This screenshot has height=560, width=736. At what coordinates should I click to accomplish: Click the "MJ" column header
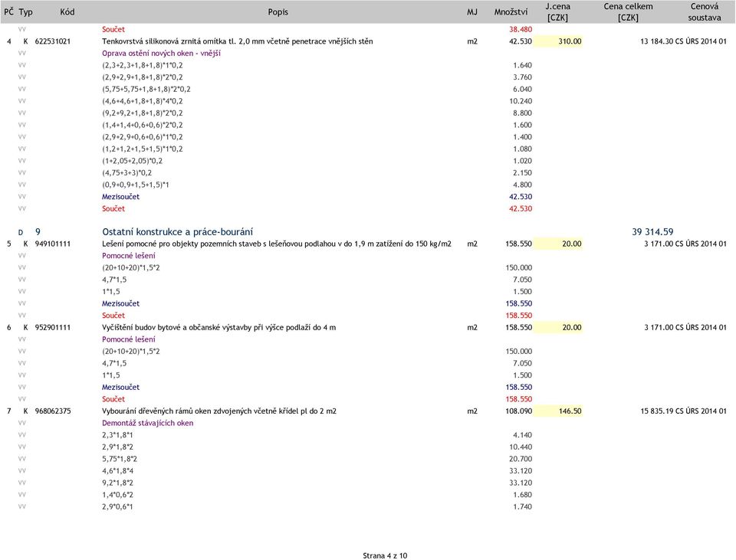(x=472, y=12)
